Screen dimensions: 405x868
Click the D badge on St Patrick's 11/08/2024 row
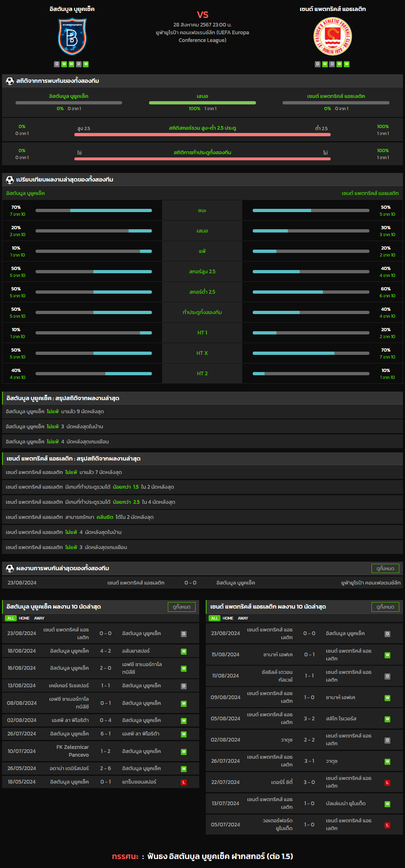(387, 676)
